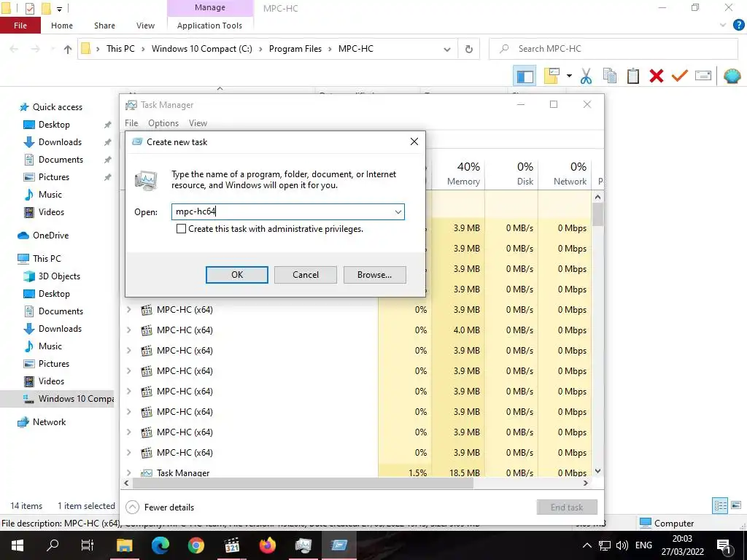Open the new-item dropdown arrow in Explorer toolbar
This screenshot has width=747, height=560.
coord(569,76)
